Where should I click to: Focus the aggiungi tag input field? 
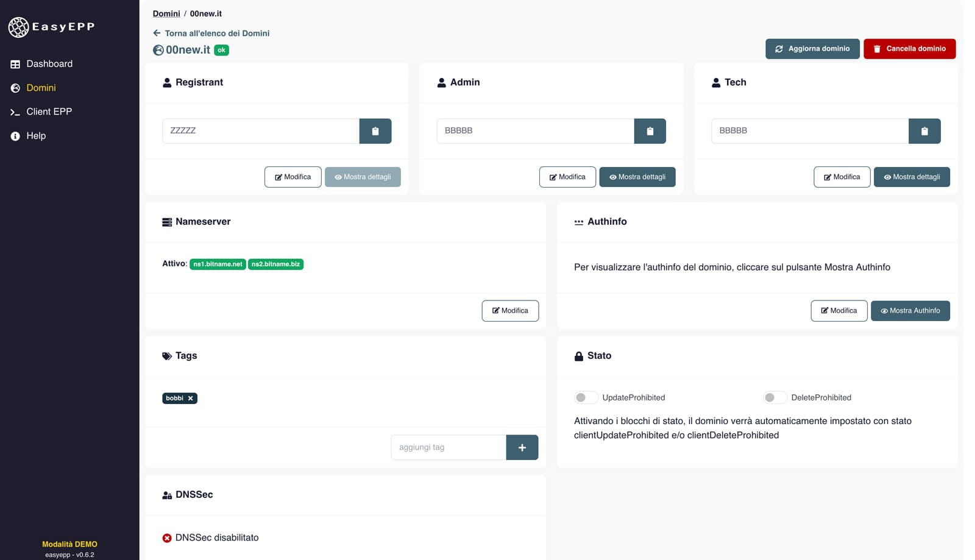(448, 447)
